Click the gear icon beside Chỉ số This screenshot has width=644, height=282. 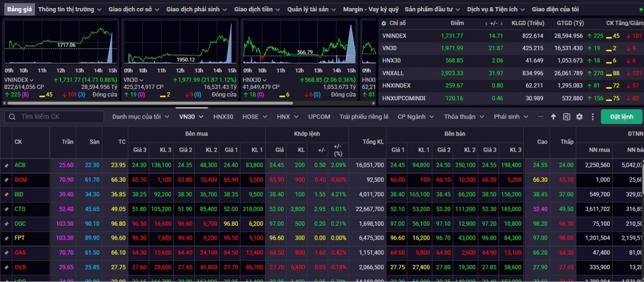[x=383, y=24]
